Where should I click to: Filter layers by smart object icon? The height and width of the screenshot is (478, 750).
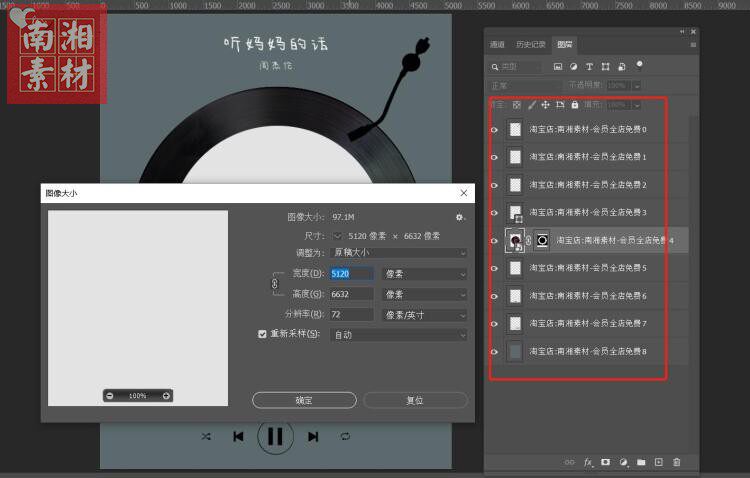[x=622, y=67]
